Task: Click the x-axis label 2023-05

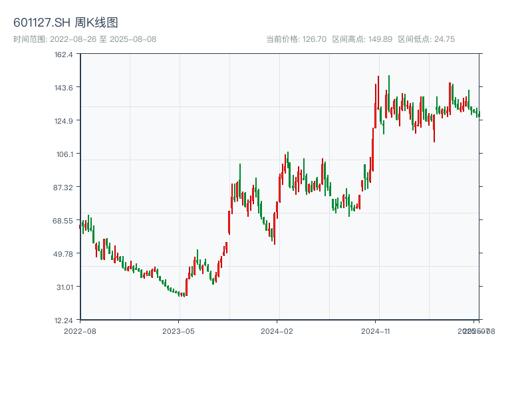Action: click(x=178, y=331)
